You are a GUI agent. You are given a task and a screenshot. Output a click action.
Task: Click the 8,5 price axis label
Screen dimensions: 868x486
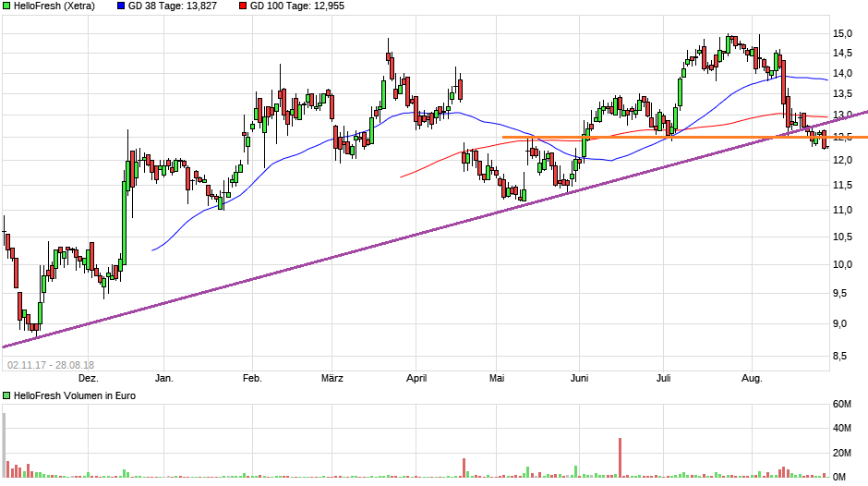pos(841,356)
